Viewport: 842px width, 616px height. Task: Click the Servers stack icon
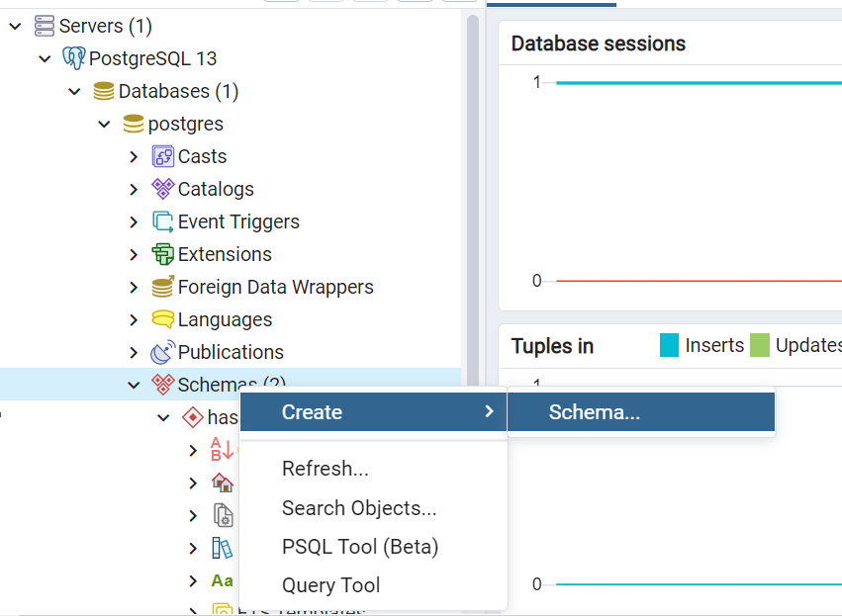point(43,26)
